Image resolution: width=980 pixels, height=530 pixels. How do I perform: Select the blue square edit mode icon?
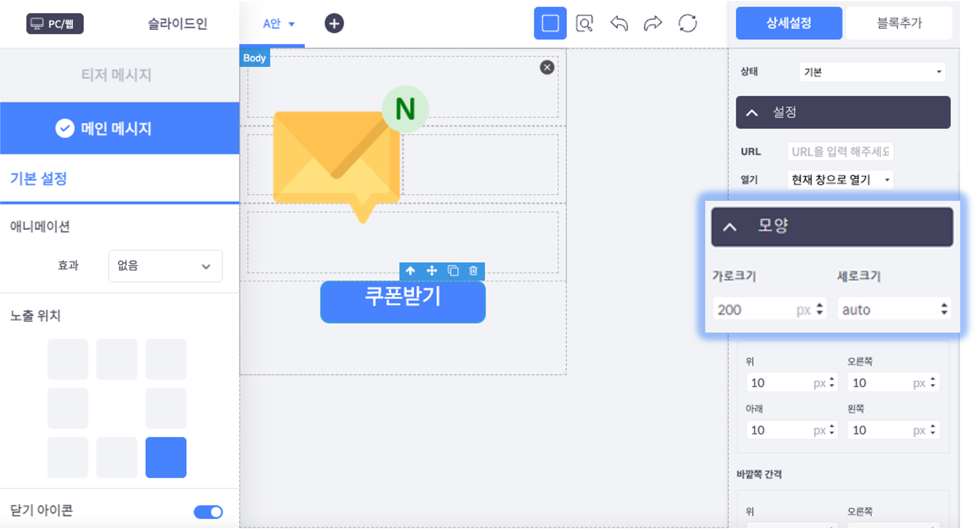(x=550, y=23)
